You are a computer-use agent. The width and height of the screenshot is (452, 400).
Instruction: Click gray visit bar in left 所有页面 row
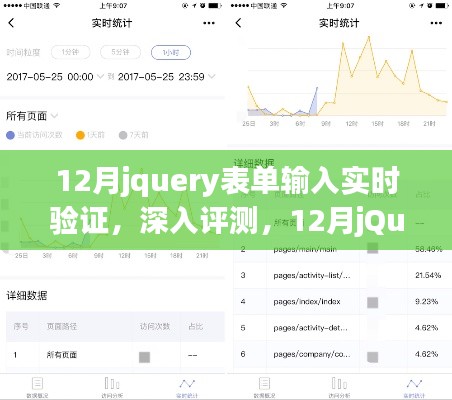tap(144, 357)
